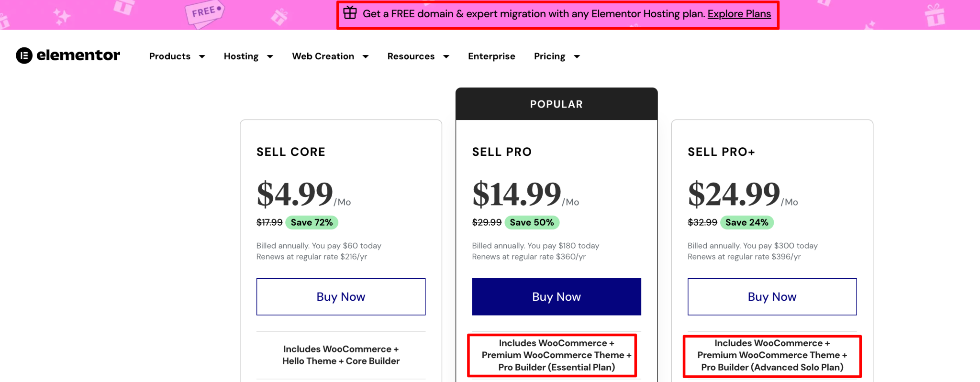The image size is (980, 382).
Task: Click Buy Now for Sell Core
Action: click(340, 296)
